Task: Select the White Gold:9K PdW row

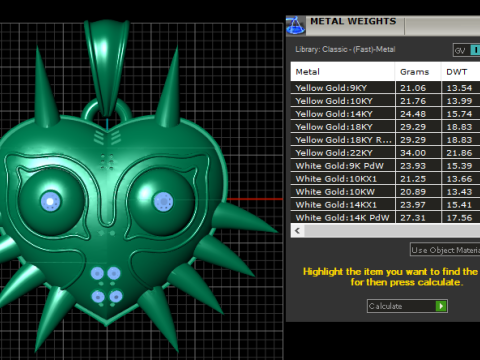Action: (385, 166)
